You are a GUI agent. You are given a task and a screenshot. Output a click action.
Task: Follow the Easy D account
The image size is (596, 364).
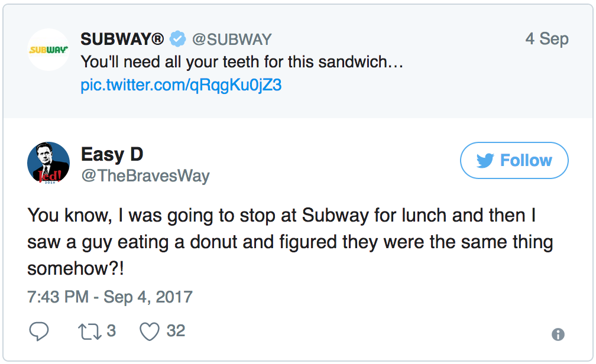tap(514, 161)
